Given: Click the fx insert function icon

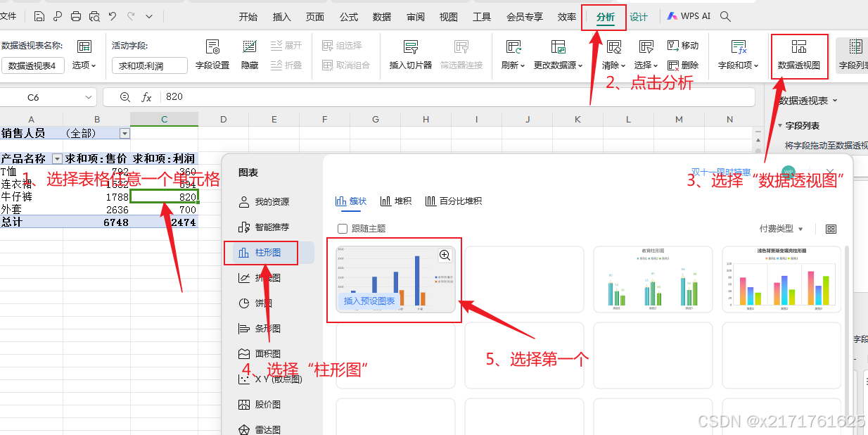Looking at the screenshot, I should click(146, 97).
